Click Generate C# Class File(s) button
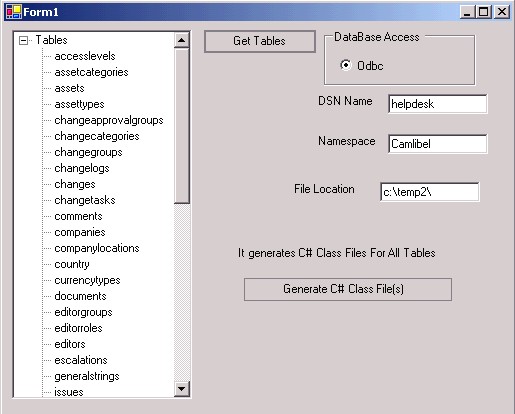The image size is (515, 414). [348, 289]
